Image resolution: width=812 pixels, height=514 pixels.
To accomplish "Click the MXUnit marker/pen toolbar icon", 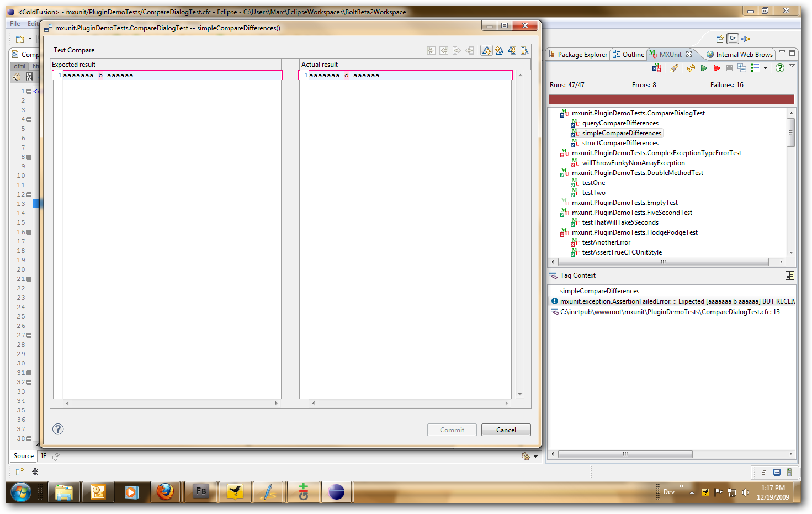I will 674,68.
